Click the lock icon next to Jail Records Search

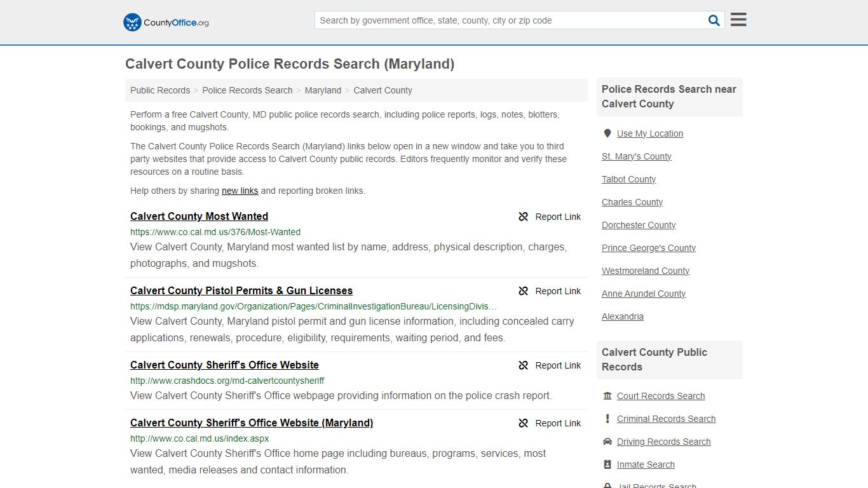coord(608,485)
